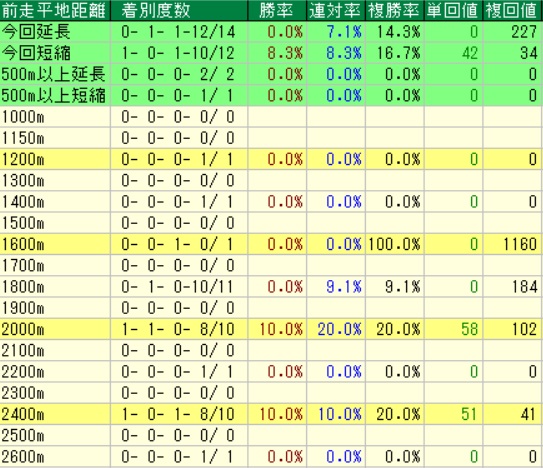Click the 20.0% 連対率 value in 2000m row
543x468 pixels.
tap(340, 329)
